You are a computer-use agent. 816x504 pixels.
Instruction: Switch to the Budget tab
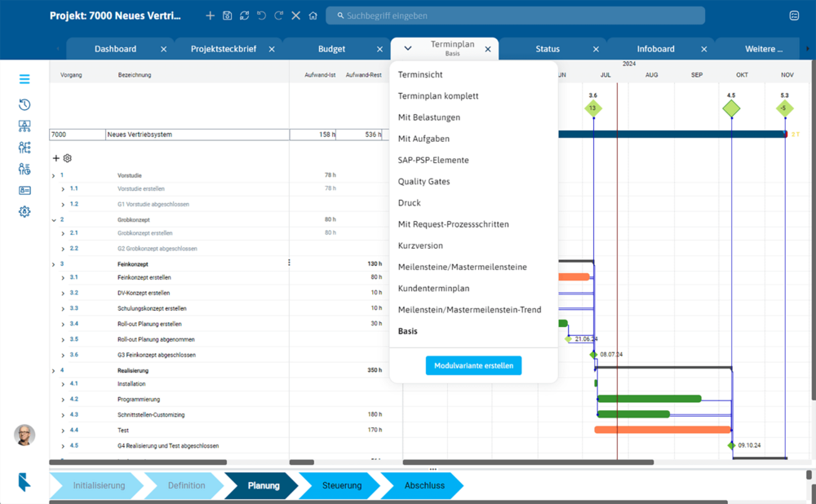point(331,49)
